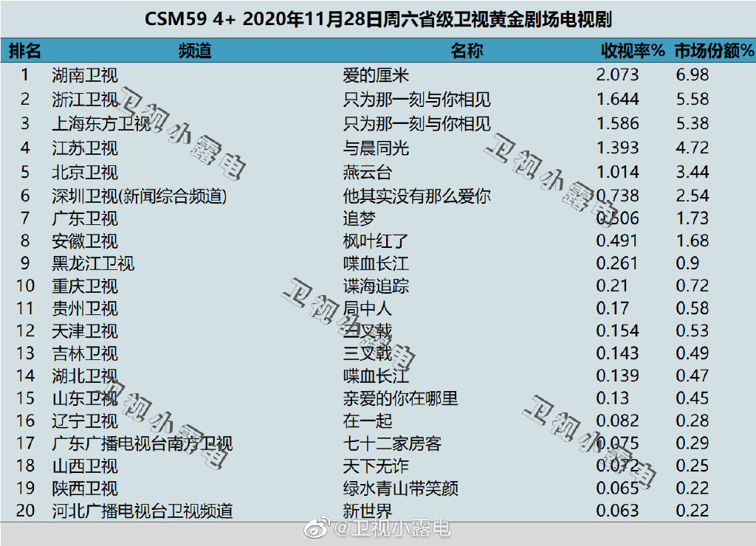Select the 湖南卫视 channel cell
Image resolution: width=756 pixels, height=546 pixels.
click(85, 75)
